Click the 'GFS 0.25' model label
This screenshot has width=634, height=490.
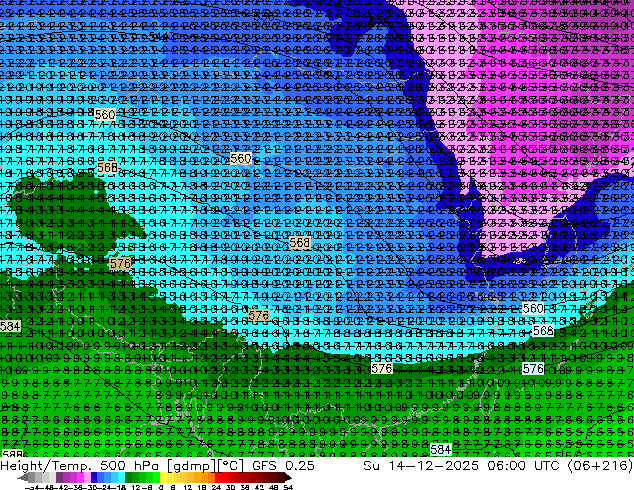(283, 465)
